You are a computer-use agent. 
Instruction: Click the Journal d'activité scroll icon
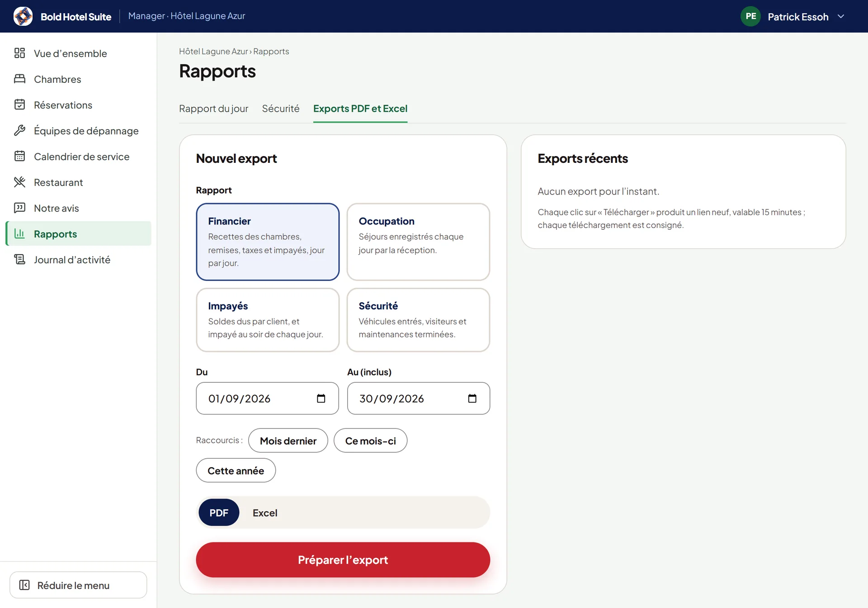(19, 260)
